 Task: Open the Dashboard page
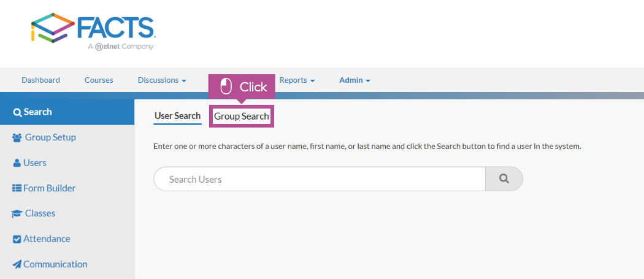pos(40,80)
